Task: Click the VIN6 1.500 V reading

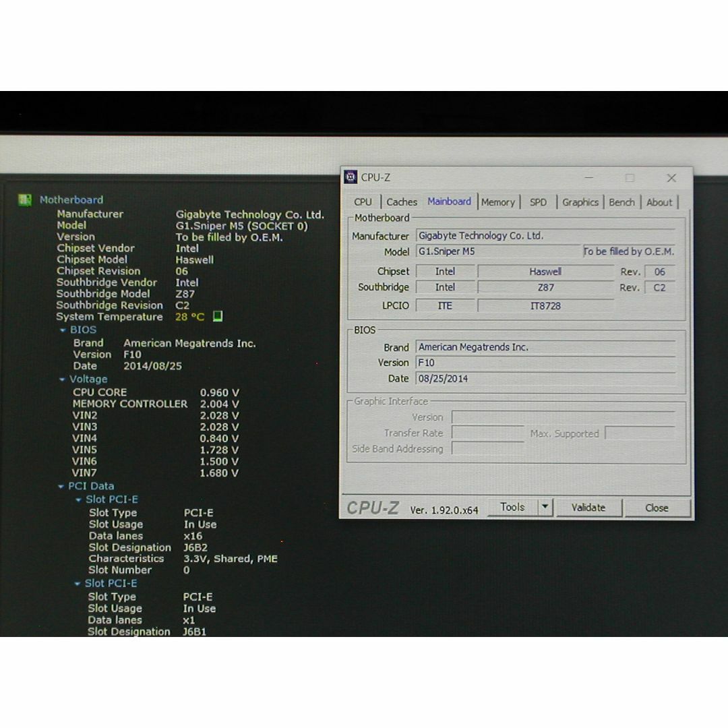Action: [218, 462]
